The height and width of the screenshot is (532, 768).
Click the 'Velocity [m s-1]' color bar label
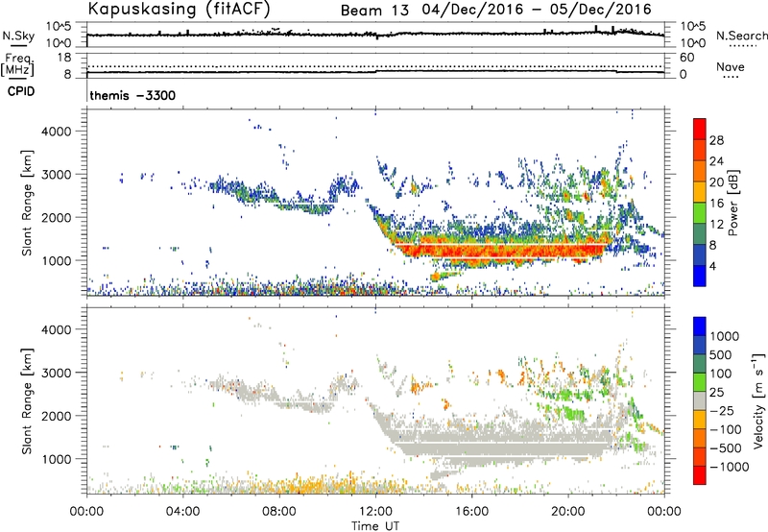[758, 400]
